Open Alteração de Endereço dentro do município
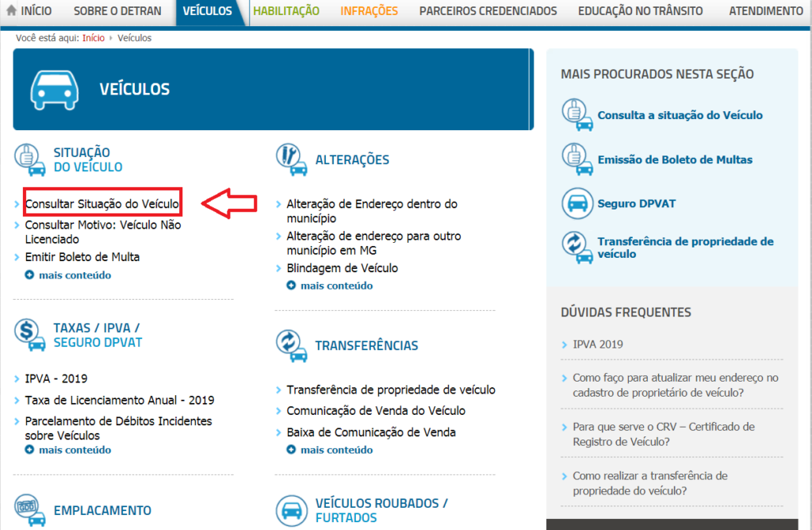Image resolution: width=812 pixels, height=530 pixels. (x=372, y=211)
